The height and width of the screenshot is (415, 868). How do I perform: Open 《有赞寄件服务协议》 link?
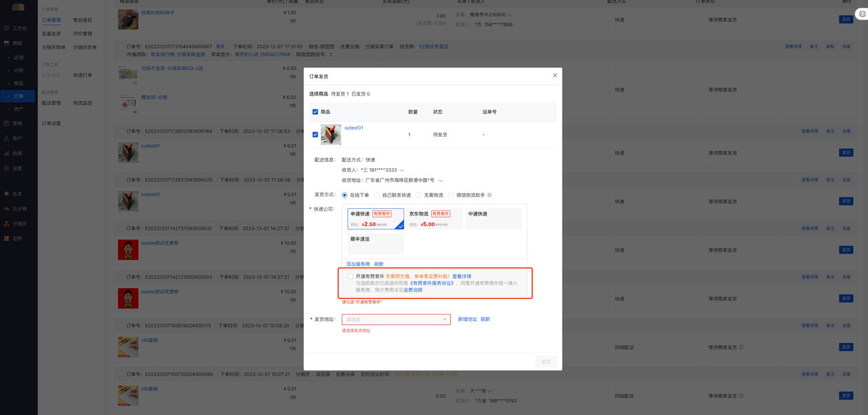click(x=431, y=283)
